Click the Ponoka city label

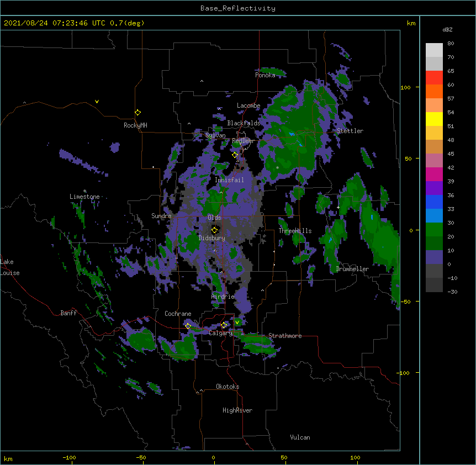point(265,75)
